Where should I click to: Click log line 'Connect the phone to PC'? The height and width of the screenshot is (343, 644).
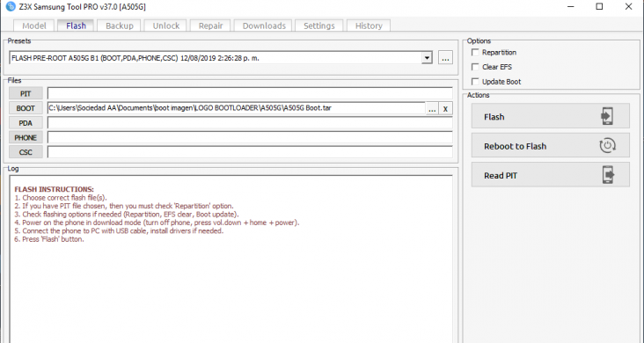point(119,230)
